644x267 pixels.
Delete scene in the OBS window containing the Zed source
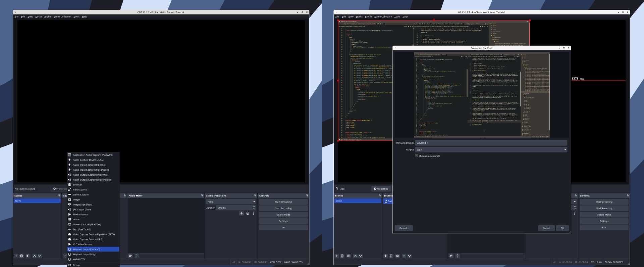pyautogui.click(x=342, y=256)
